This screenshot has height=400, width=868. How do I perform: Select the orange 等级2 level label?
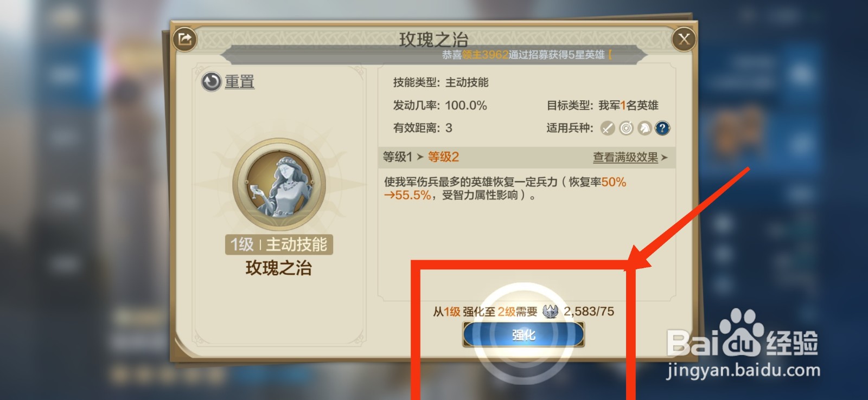(443, 157)
